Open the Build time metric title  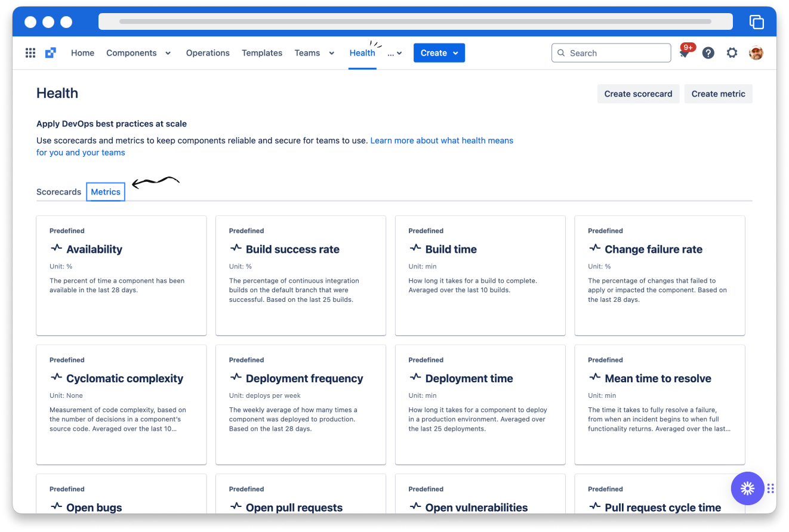pyautogui.click(x=451, y=249)
